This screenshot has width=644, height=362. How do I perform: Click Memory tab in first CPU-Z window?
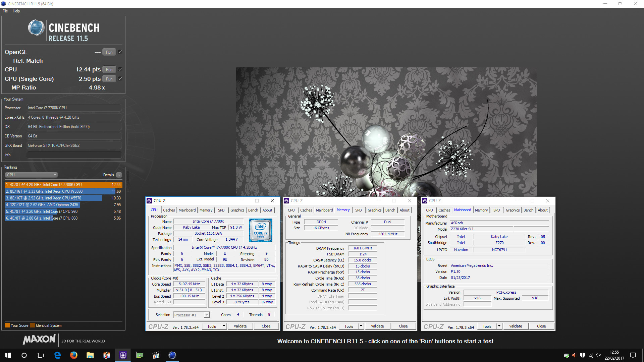pos(206,210)
